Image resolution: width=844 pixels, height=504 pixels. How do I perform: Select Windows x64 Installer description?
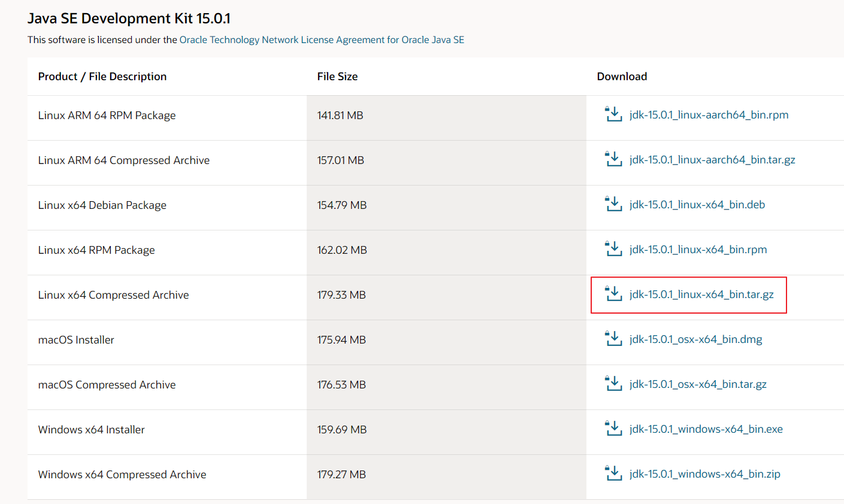(92, 430)
